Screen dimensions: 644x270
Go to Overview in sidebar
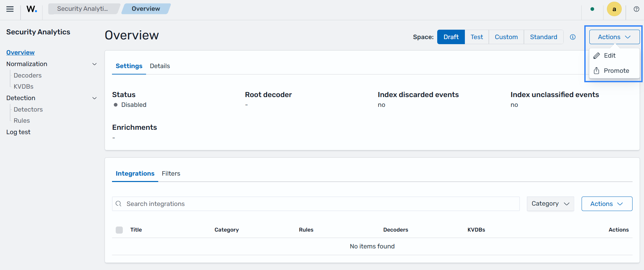21,53
